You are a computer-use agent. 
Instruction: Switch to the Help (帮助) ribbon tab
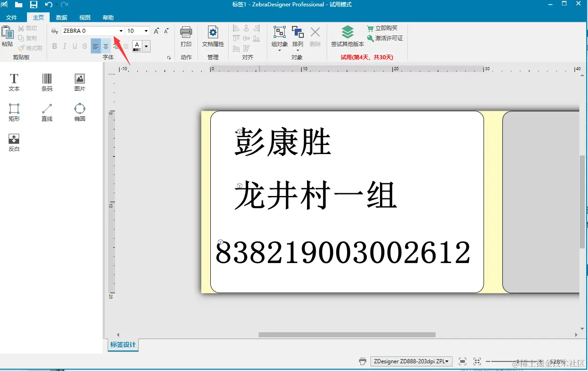pos(108,17)
